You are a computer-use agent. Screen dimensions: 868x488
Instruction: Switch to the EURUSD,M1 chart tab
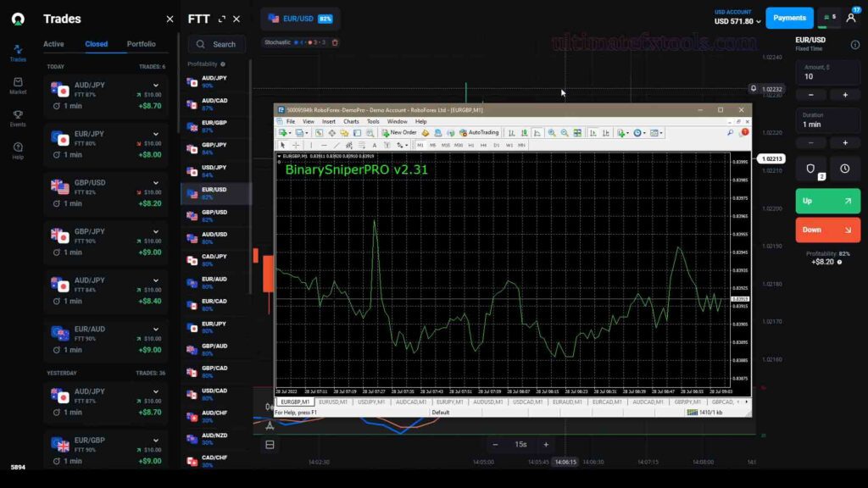point(333,402)
